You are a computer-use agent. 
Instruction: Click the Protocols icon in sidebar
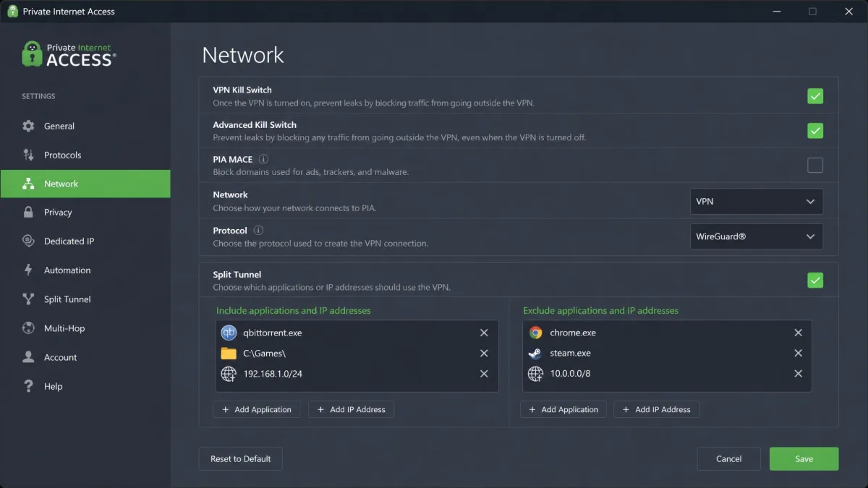pyautogui.click(x=28, y=155)
